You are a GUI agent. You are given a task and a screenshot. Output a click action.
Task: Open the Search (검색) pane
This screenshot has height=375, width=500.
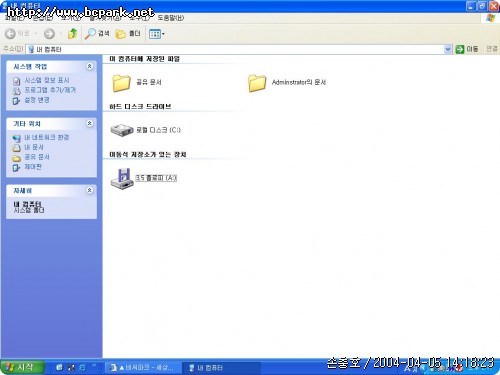(97, 33)
